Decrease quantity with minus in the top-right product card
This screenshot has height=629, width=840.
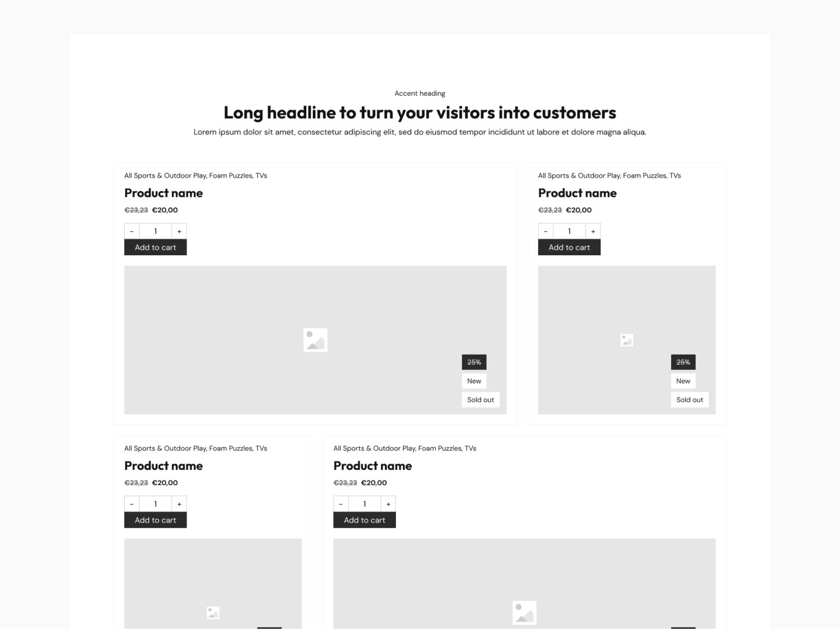(x=546, y=231)
